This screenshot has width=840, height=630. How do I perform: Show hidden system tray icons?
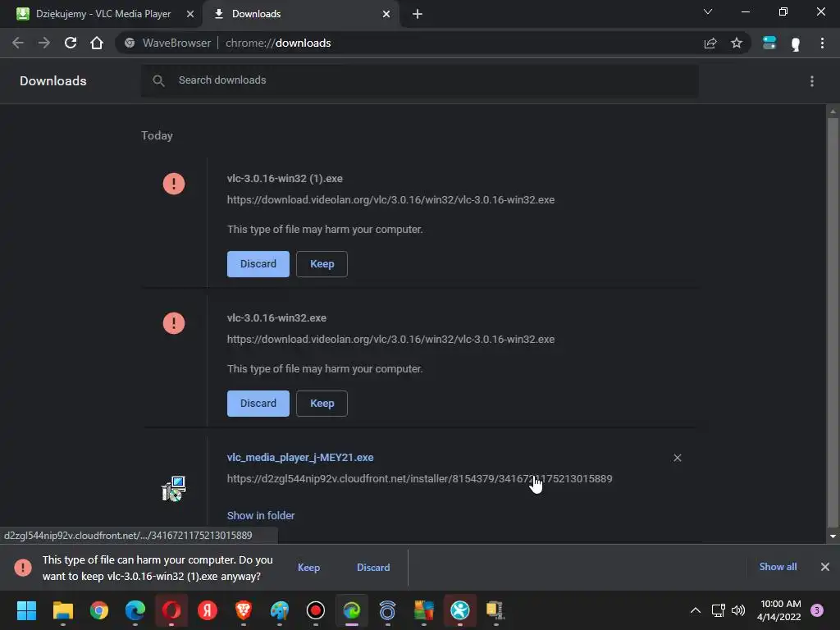tap(696, 610)
